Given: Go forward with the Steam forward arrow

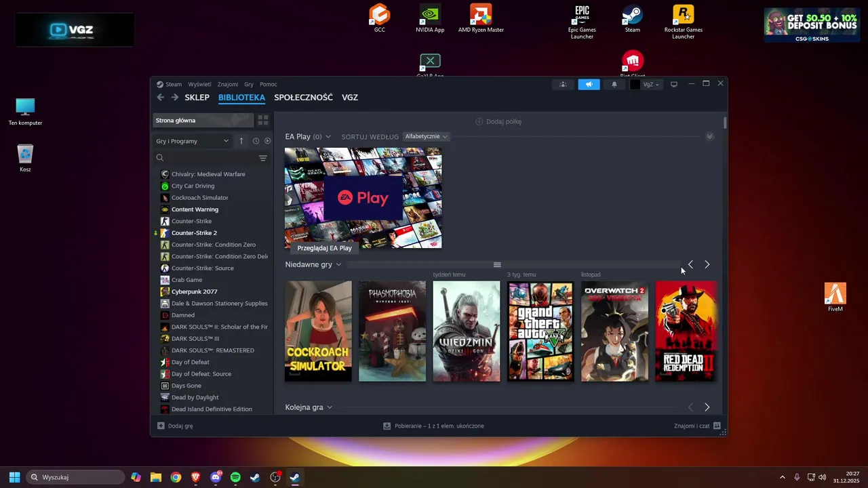Looking at the screenshot, I should pyautogui.click(x=174, y=98).
